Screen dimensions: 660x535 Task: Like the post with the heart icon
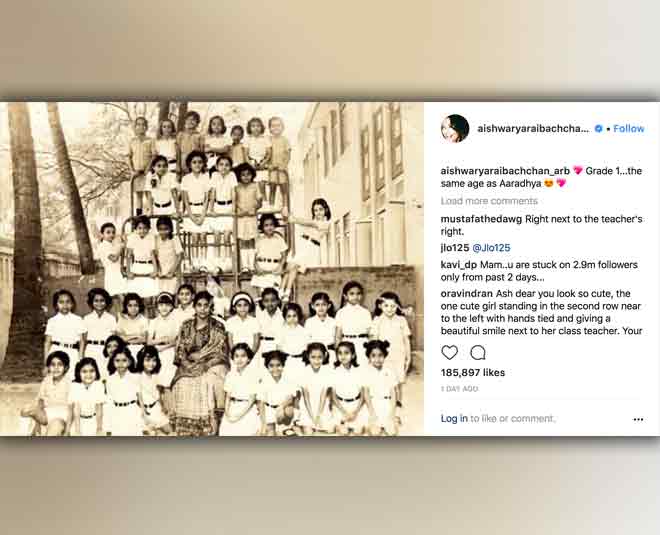pyautogui.click(x=449, y=352)
